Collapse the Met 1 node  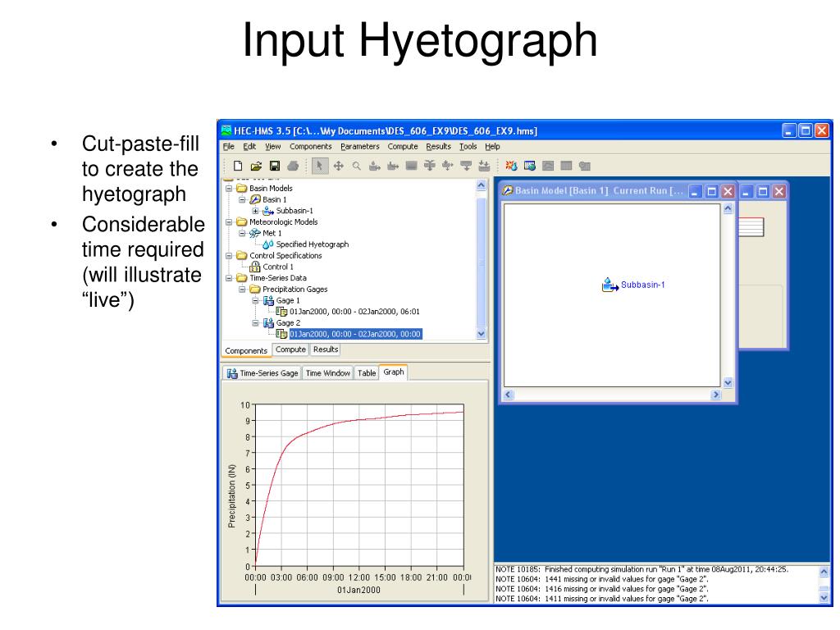[x=242, y=233]
